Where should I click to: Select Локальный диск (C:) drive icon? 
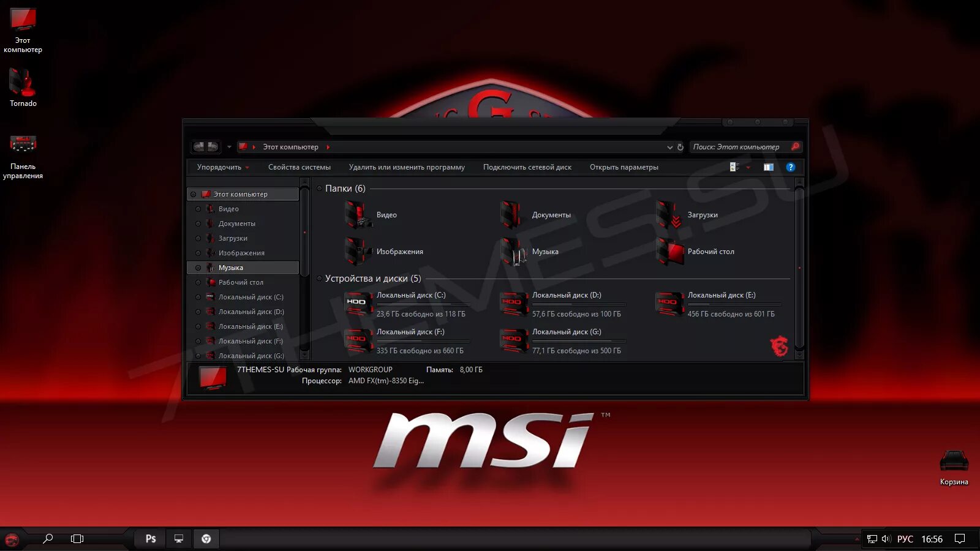359,304
